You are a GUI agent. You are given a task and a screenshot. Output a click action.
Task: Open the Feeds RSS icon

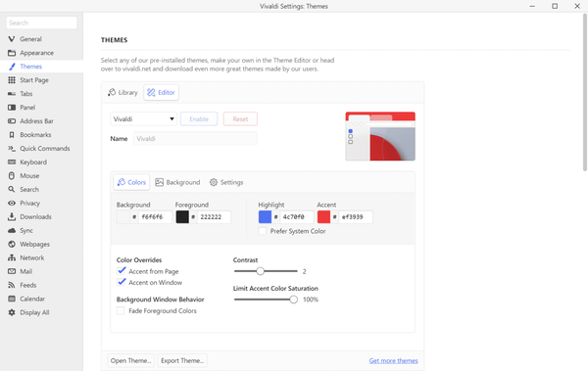pyautogui.click(x=12, y=285)
